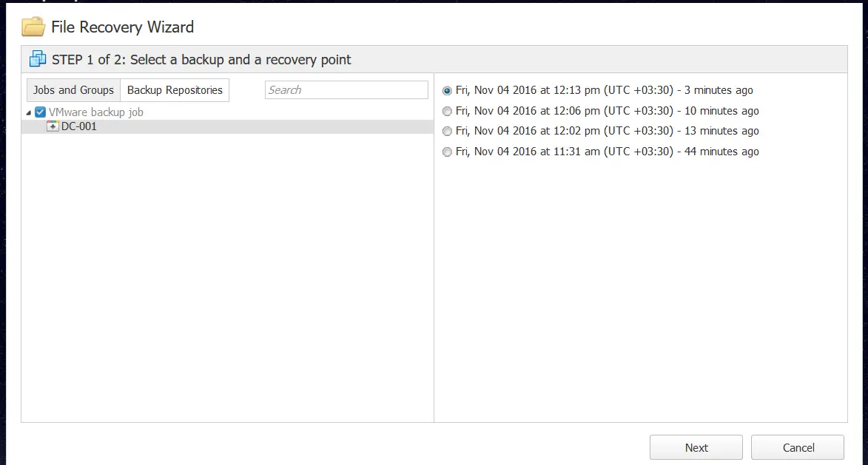The image size is (868, 465).
Task: Select the 12:13 pm recovery point radio button
Action: [447, 91]
